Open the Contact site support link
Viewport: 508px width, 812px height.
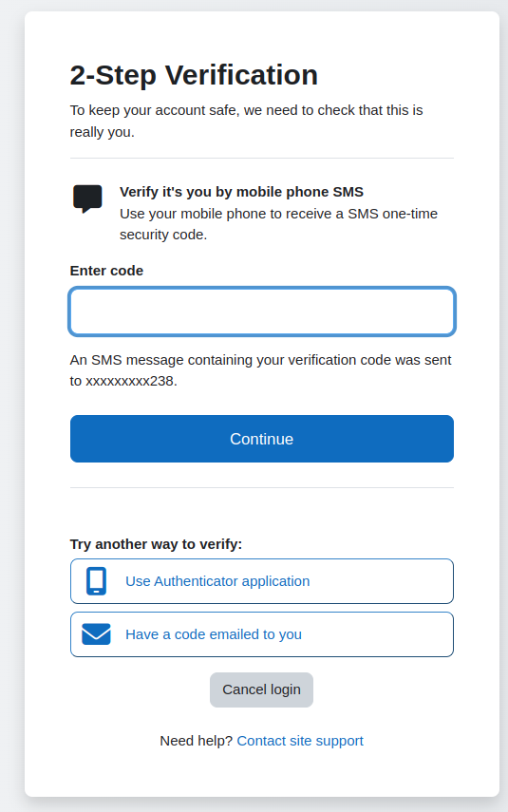(x=300, y=741)
